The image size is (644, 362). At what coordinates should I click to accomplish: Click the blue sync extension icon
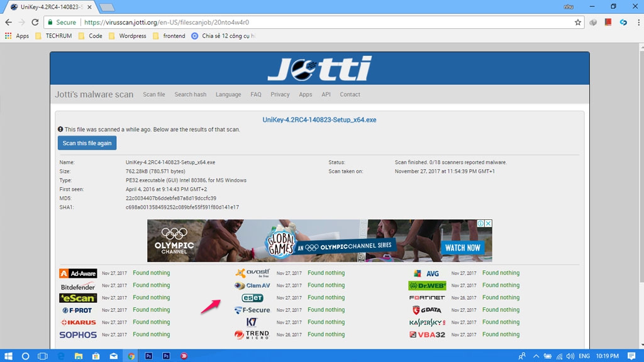(x=623, y=22)
